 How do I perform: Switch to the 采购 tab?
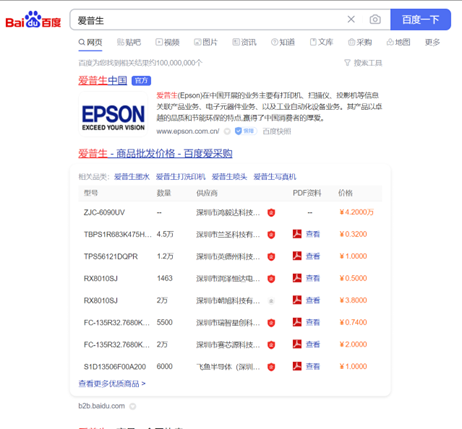[360, 42]
